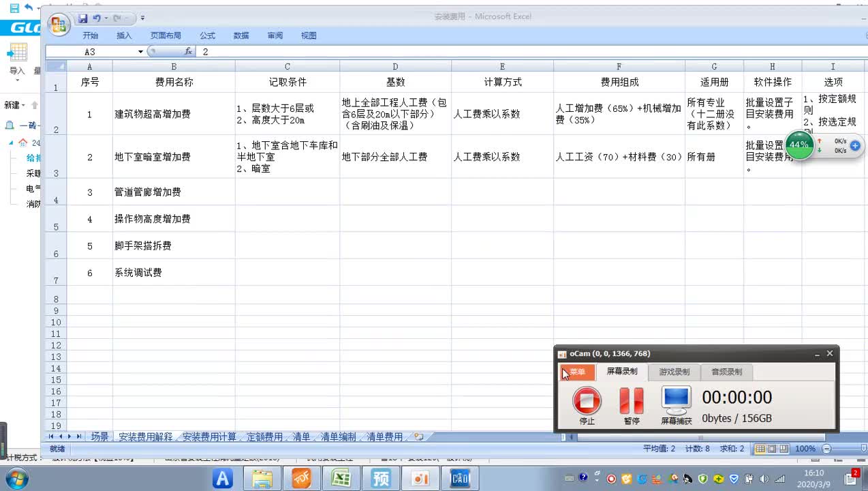Open the Name Box dropdown arrow

pyautogui.click(x=140, y=52)
